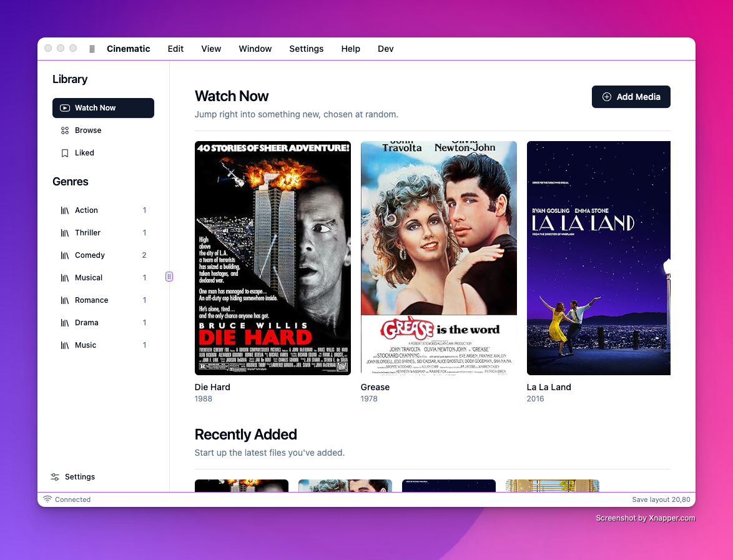Viewport: 733px width, 560px height.
Task: Open the La La Land poster
Action: [598, 258]
